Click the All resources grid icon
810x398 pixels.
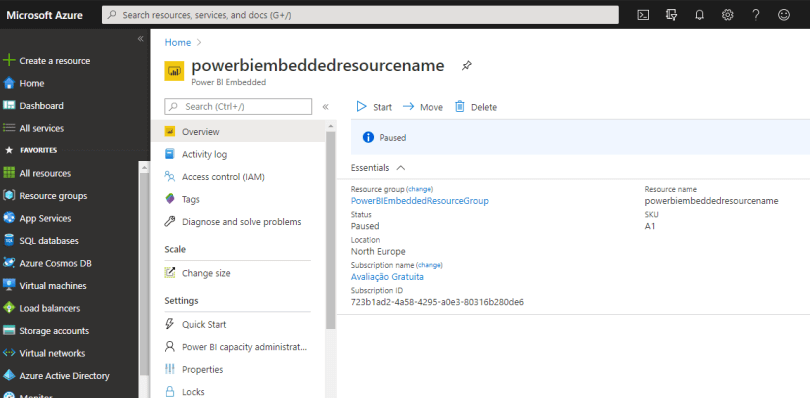tap(9, 173)
